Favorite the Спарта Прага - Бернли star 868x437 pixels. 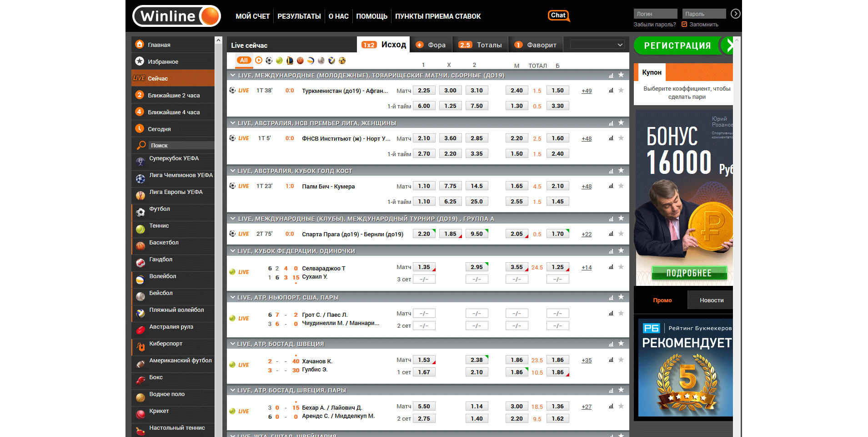(x=621, y=234)
